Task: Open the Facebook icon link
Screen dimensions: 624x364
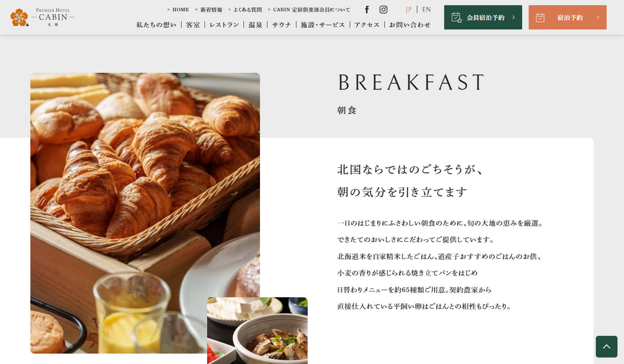Action: (367, 10)
